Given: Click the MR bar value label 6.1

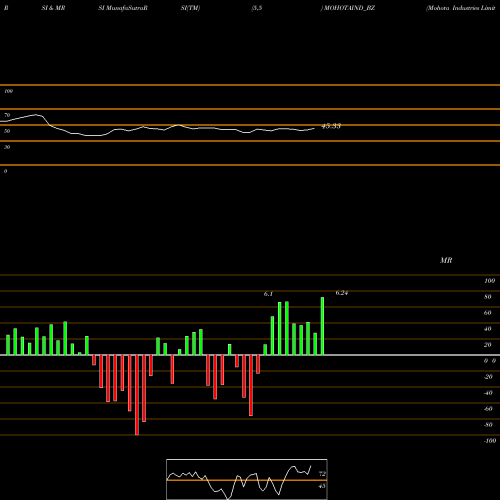Looking at the screenshot, I should [268, 294].
